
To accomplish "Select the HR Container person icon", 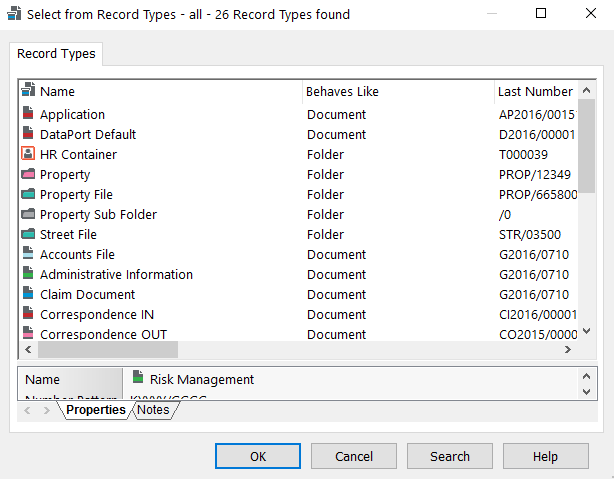I will (28, 154).
